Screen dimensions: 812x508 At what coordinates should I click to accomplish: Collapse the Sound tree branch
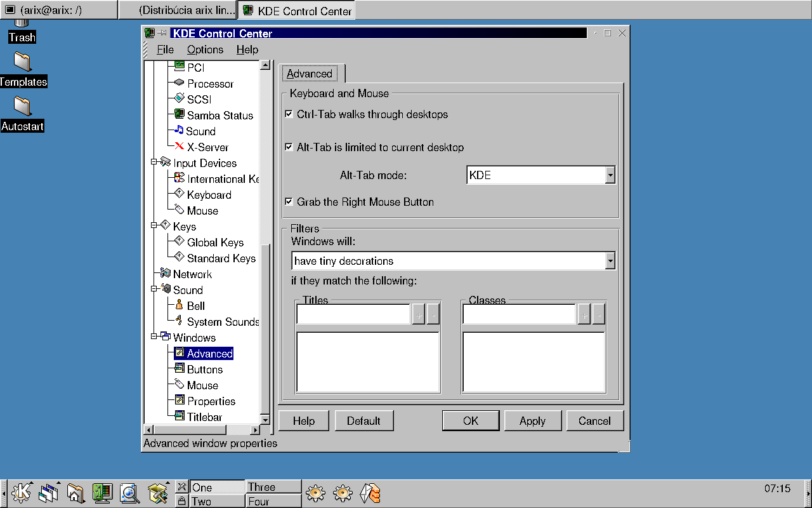(154, 290)
